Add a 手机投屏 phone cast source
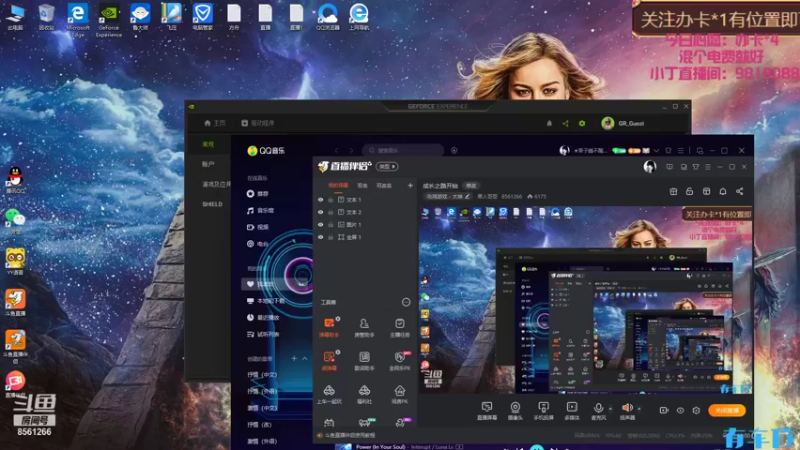The height and width of the screenshot is (450, 800). tap(543, 410)
